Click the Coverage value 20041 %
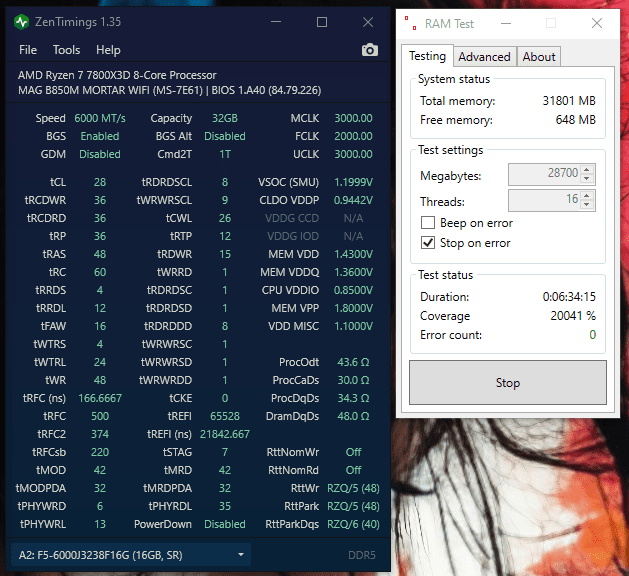The width and height of the screenshot is (629, 576). click(573, 316)
